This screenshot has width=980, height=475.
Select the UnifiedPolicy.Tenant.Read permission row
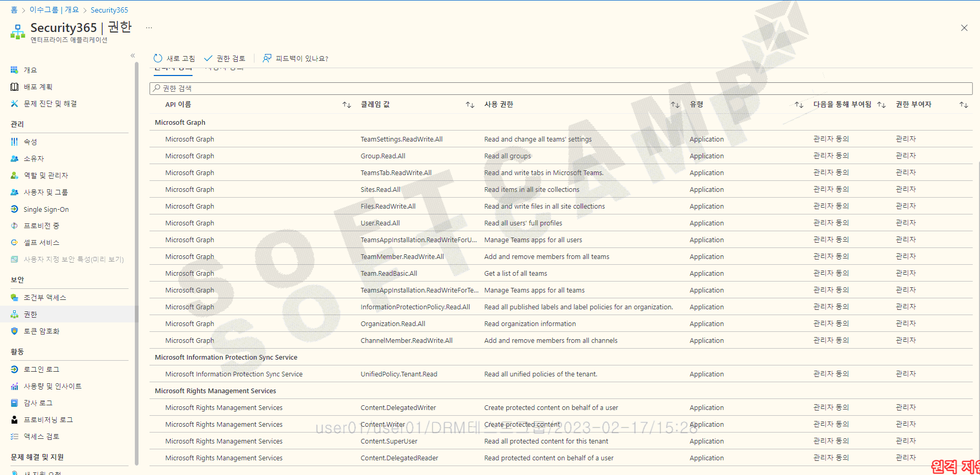(561, 374)
